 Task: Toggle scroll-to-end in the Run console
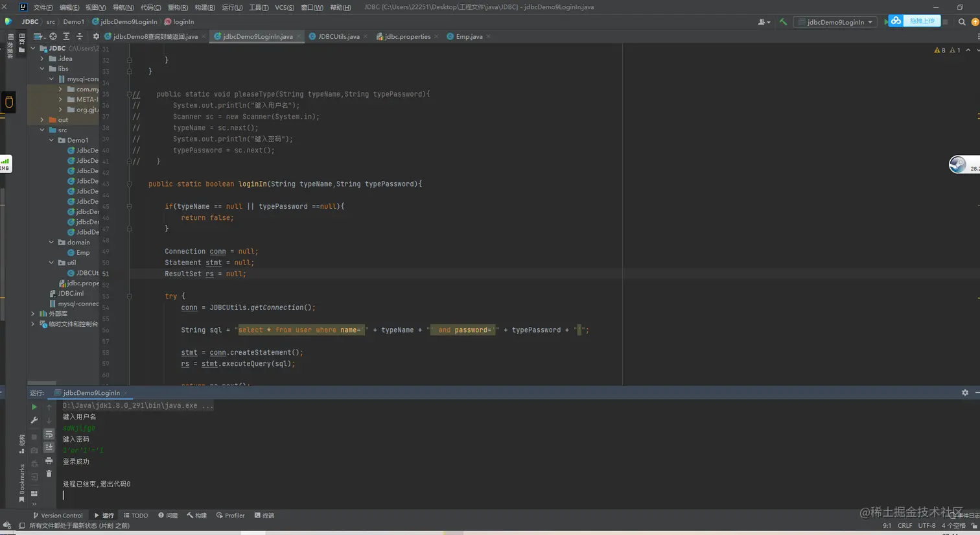click(x=49, y=447)
